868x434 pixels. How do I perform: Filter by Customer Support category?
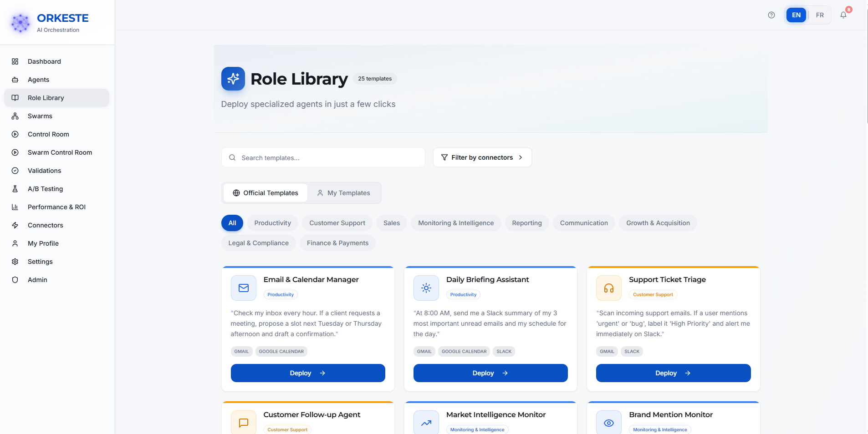[x=337, y=223]
